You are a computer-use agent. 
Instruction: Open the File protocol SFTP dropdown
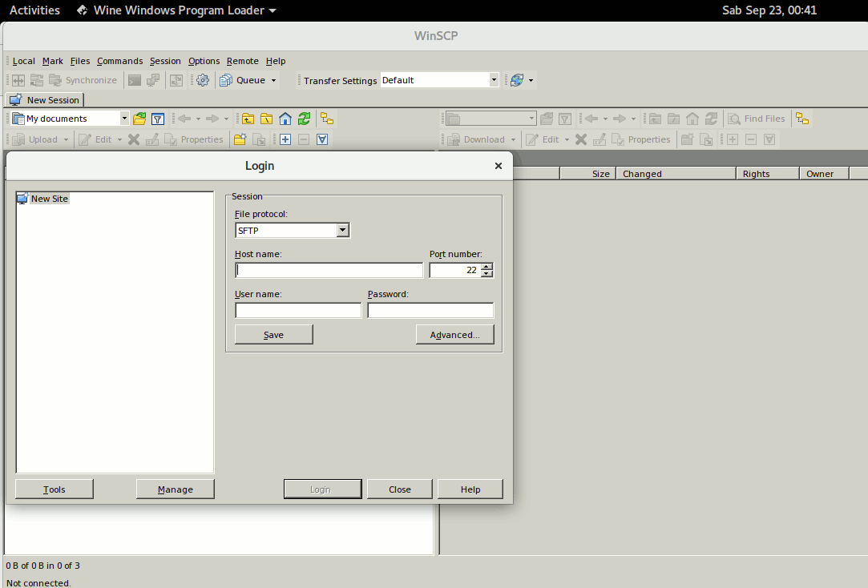pyautogui.click(x=343, y=230)
